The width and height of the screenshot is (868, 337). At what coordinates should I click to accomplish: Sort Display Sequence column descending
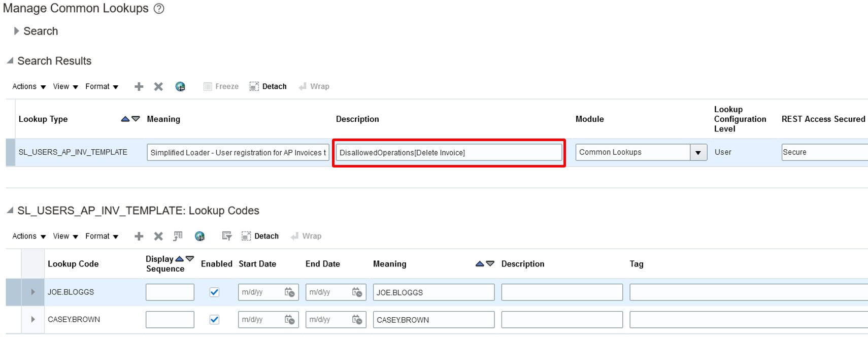(x=190, y=259)
